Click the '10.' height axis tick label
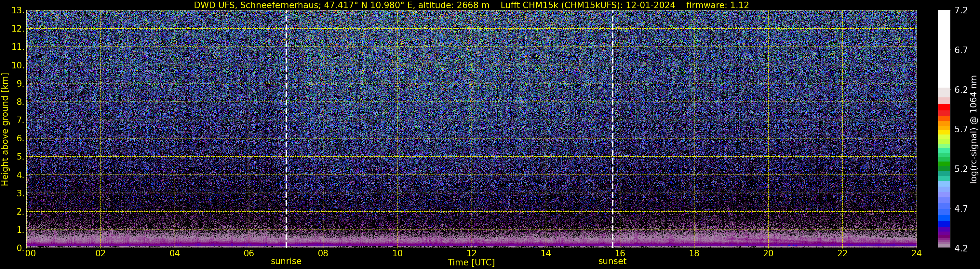This screenshot has height=269, width=980. click(x=18, y=65)
